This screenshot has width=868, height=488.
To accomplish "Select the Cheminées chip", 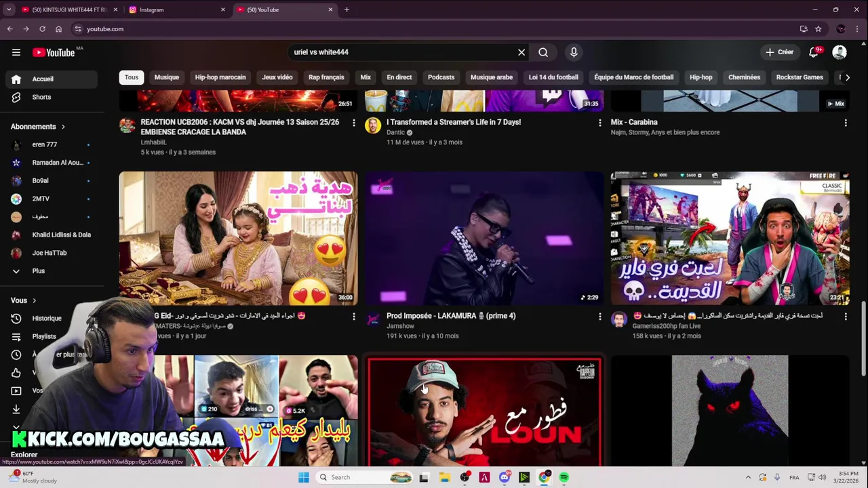I will pyautogui.click(x=745, y=77).
